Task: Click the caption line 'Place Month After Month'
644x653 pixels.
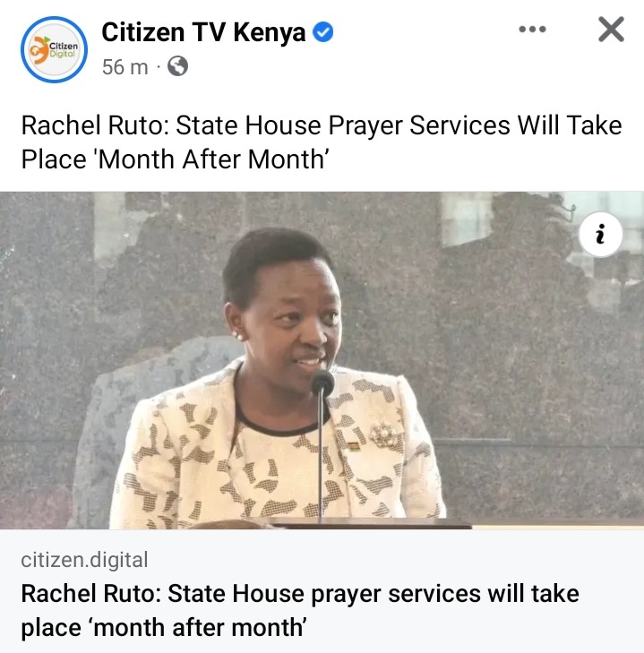Action: pos(175,159)
